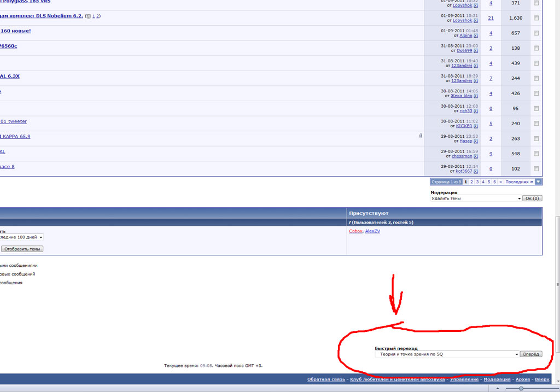Click the go-to-post icon beside kot3667
The width and height of the screenshot is (560, 392).
(x=476, y=171)
